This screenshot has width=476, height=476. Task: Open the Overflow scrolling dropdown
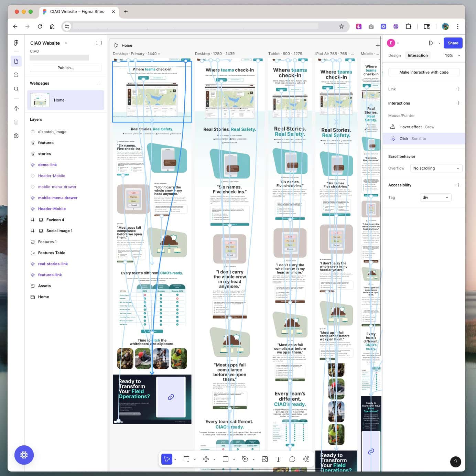[436, 168]
